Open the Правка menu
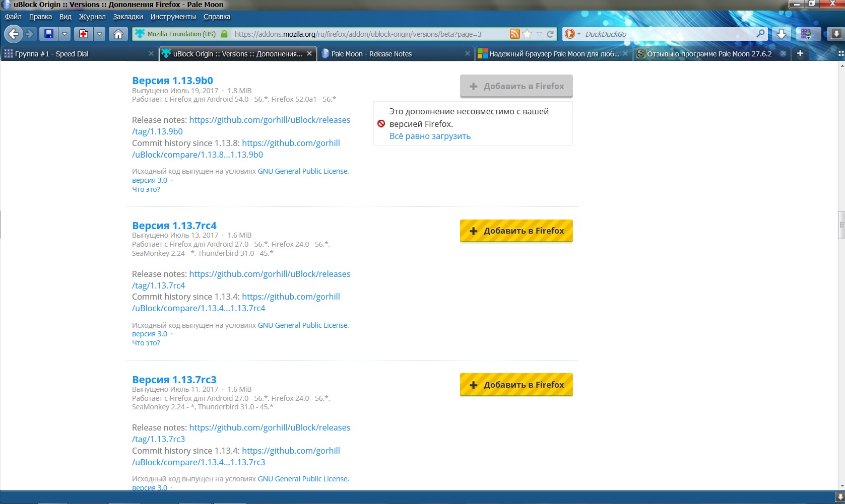The width and height of the screenshot is (845, 504). point(40,17)
